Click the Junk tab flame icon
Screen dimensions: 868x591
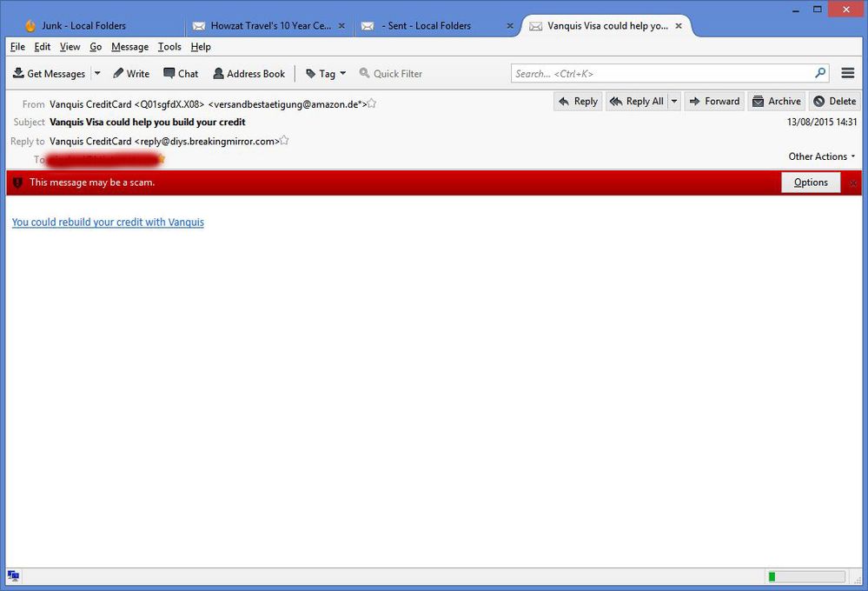[x=30, y=25]
